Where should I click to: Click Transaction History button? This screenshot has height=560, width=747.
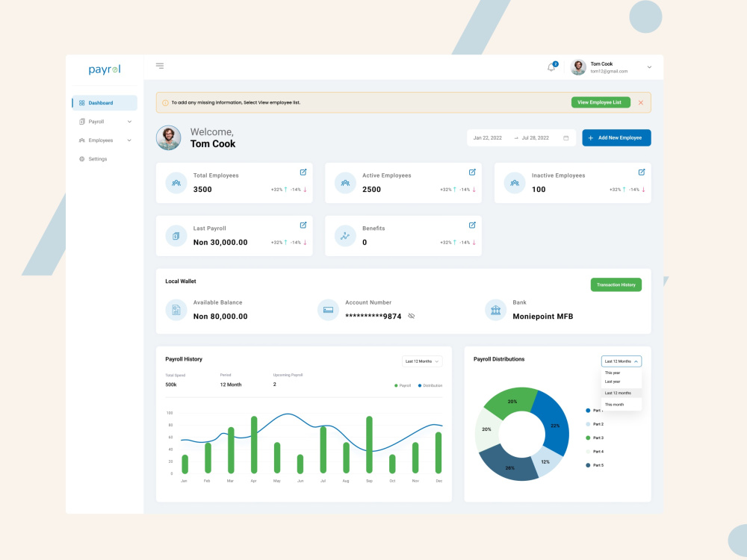click(x=616, y=284)
